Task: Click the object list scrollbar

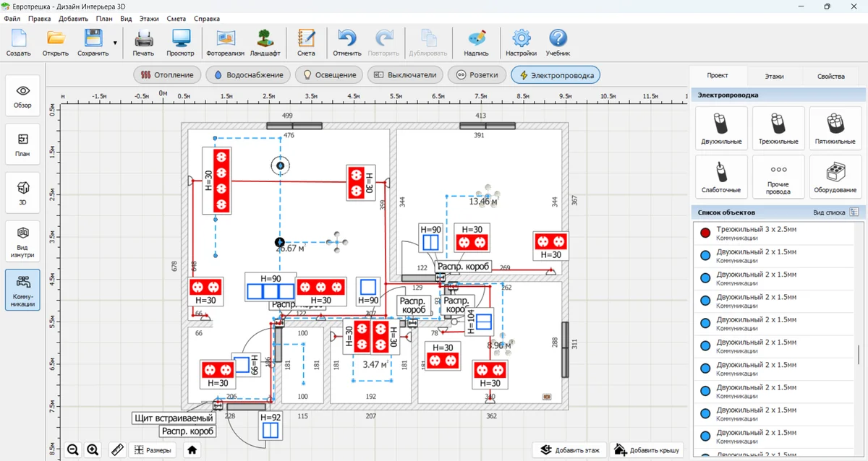Action: point(859,354)
